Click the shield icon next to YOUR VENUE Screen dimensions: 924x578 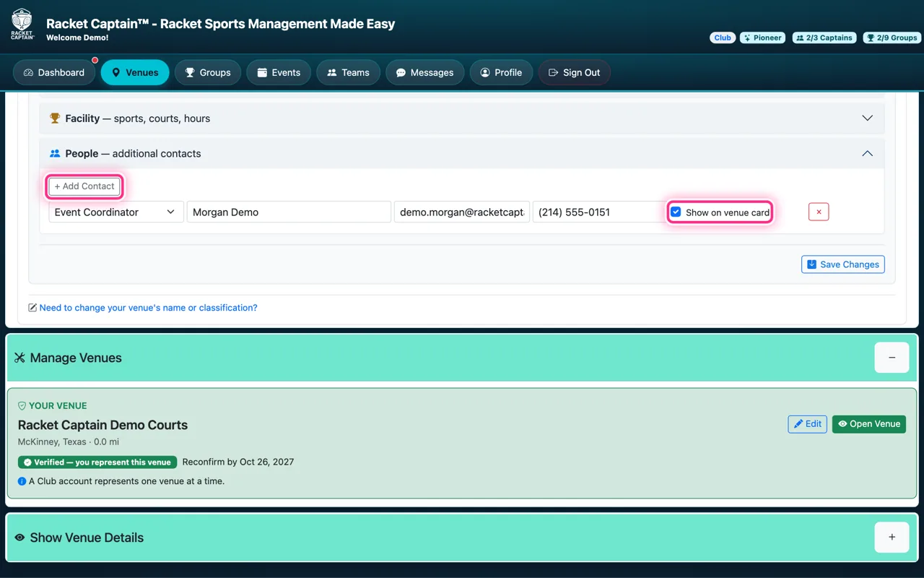[22, 406]
